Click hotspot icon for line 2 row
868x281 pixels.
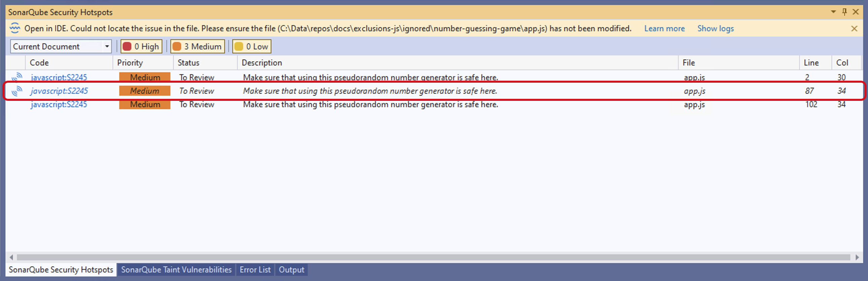[x=17, y=77]
